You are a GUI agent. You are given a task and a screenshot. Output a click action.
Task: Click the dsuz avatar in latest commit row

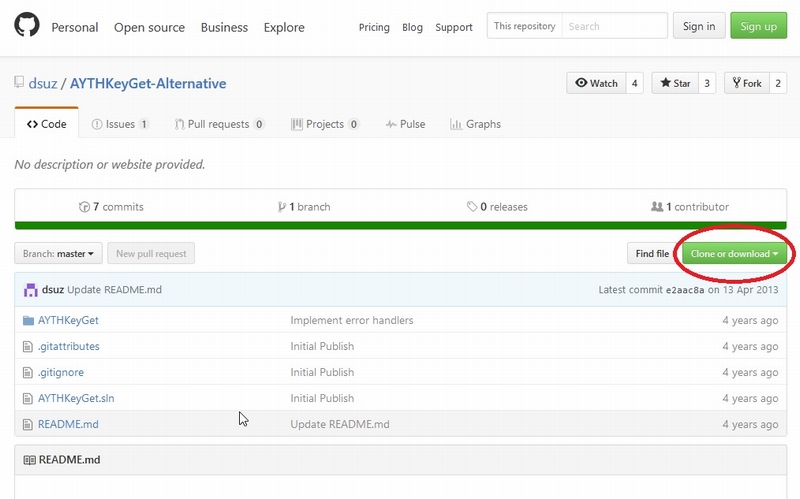click(x=31, y=290)
